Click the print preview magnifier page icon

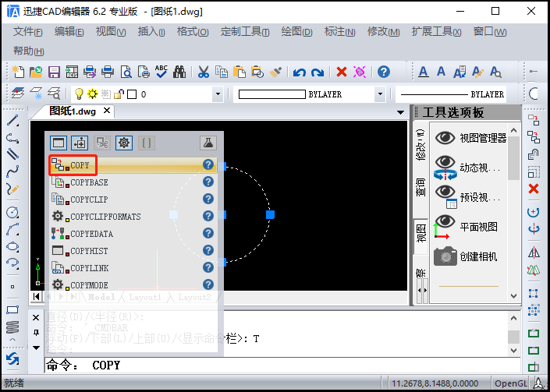point(126,72)
